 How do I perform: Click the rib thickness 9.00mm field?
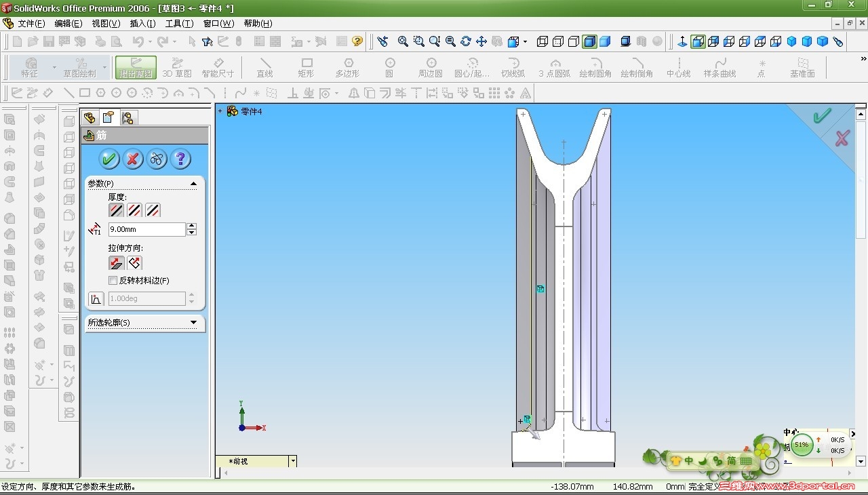click(146, 230)
